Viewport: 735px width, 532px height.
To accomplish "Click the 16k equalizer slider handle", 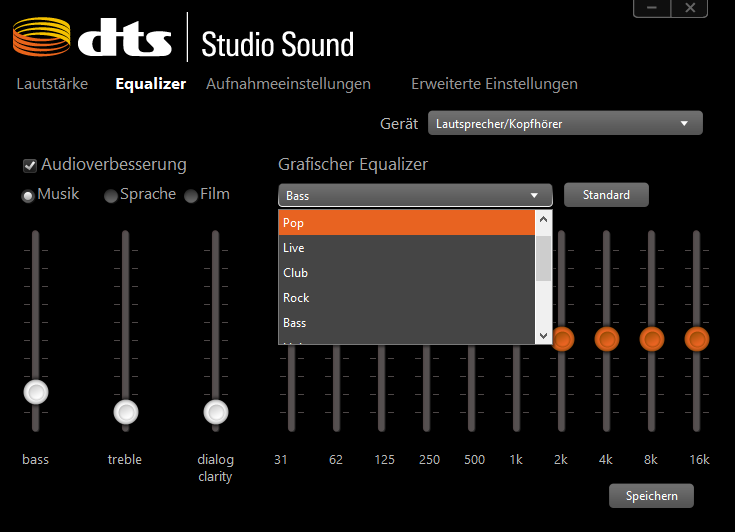I will pyautogui.click(x=697, y=339).
